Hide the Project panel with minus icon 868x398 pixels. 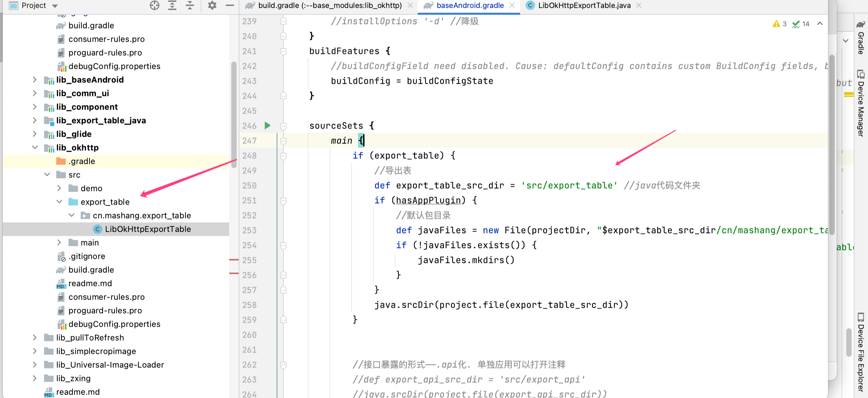pyautogui.click(x=230, y=5)
